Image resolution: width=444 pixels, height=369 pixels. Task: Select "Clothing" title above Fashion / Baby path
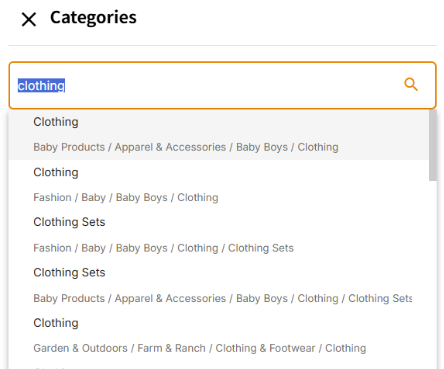(56, 172)
